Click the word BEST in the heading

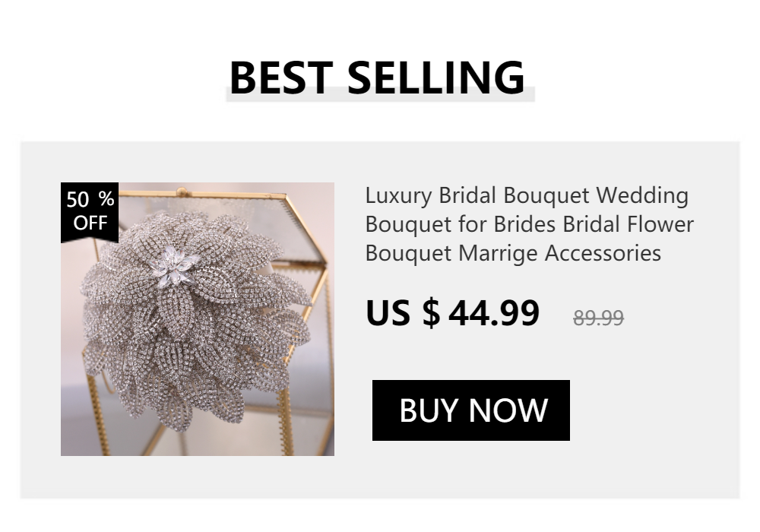tap(281, 78)
